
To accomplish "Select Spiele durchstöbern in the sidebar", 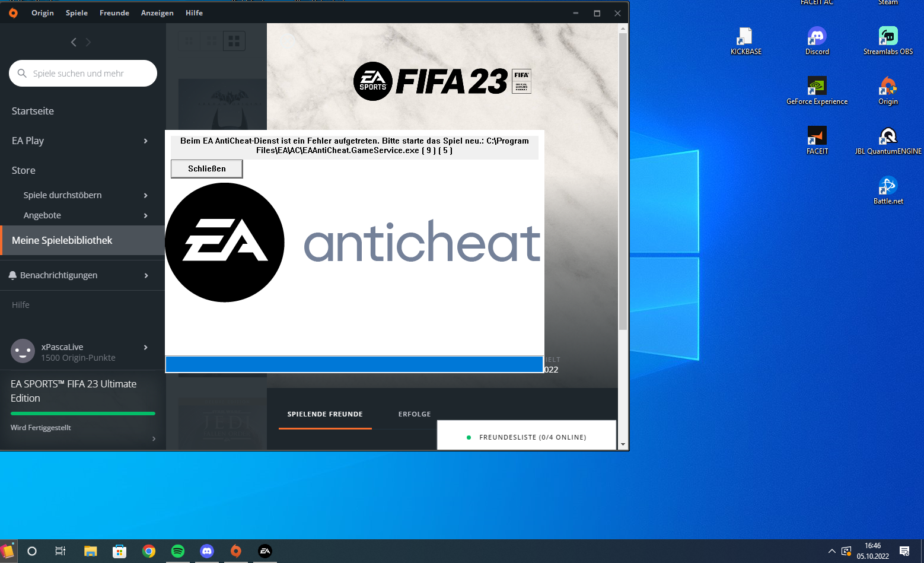I will (62, 195).
